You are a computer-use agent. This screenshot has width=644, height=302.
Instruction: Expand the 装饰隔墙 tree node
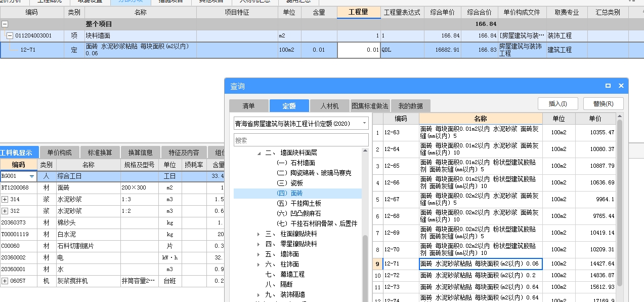point(259,295)
